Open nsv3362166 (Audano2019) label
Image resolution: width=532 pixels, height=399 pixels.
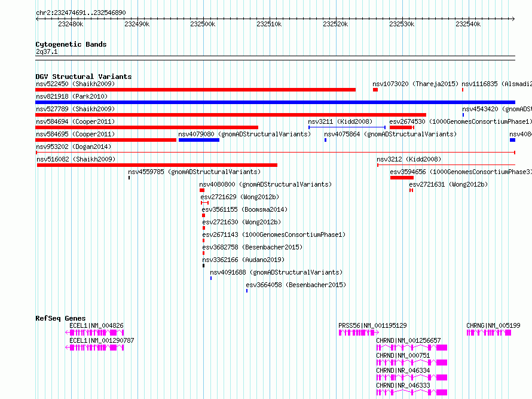tap(243, 260)
